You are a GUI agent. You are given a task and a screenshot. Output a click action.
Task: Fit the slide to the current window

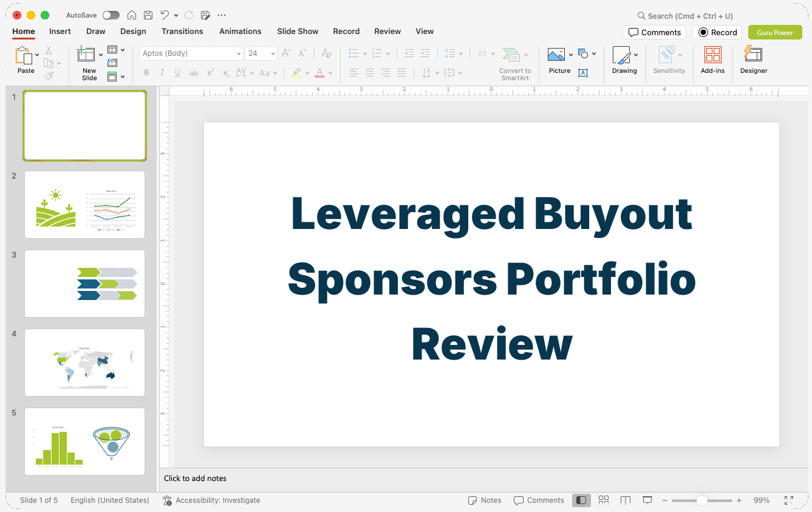pos(789,500)
